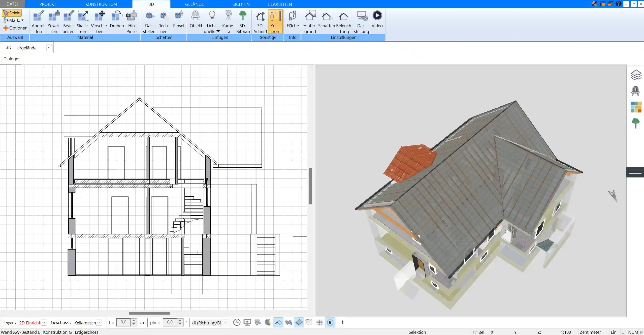Open Hintergrund settings
The image size is (644, 335).
pyautogui.click(x=310, y=22)
